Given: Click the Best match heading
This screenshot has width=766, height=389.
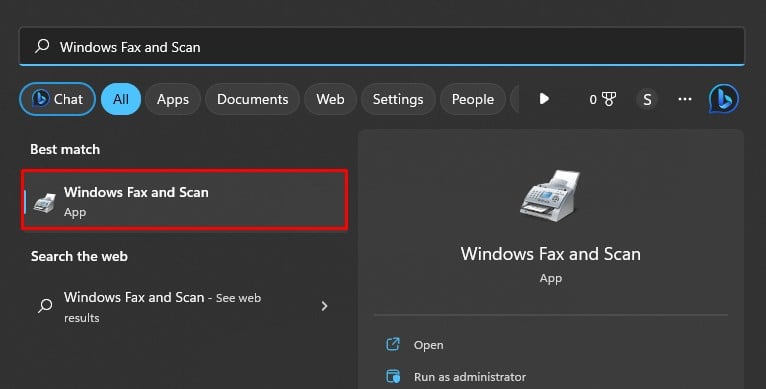Looking at the screenshot, I should tap(65, 150).
